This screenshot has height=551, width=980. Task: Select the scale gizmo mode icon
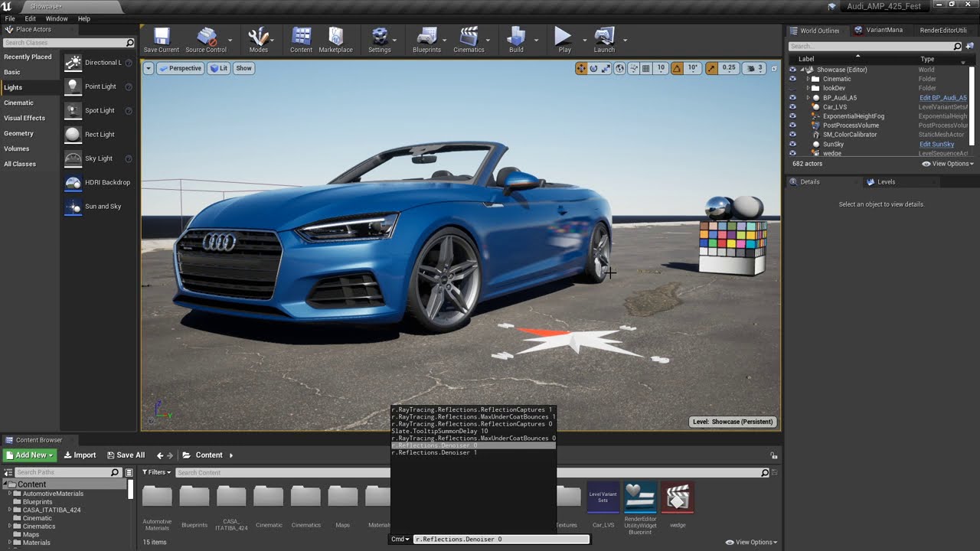point(606,68)
